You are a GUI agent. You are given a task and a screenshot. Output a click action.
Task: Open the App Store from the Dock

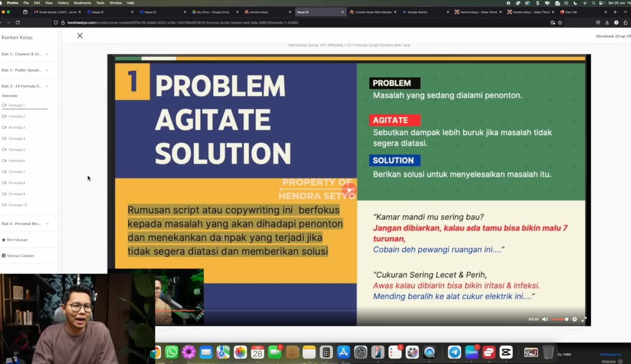[343, 352]
